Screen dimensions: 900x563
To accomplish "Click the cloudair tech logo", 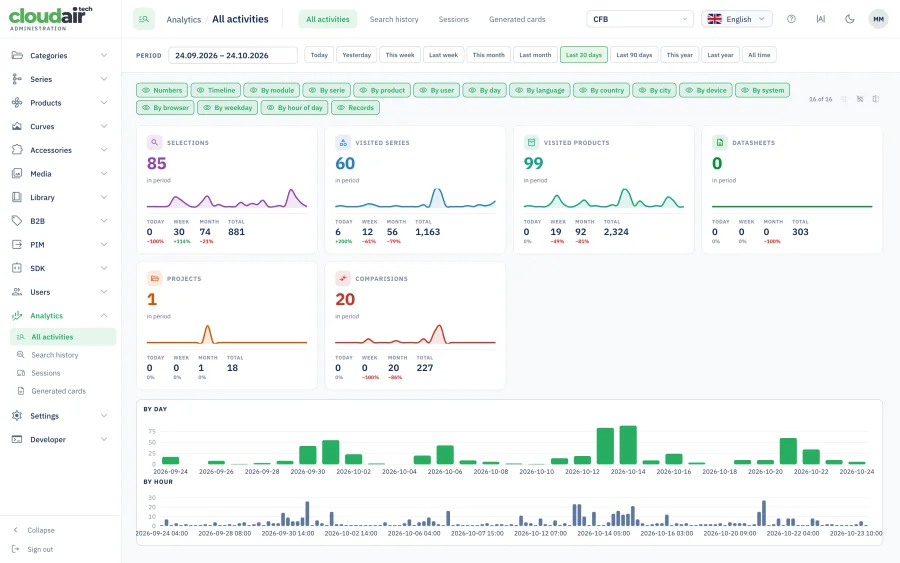I will [x=51, y=18].
